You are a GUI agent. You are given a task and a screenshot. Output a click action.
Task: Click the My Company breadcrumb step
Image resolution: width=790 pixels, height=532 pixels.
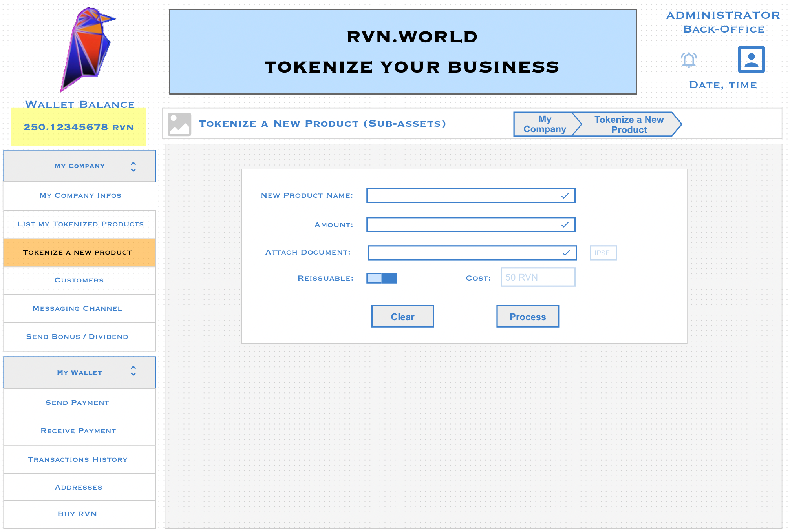pyautogui.click(x=544, y=124)
